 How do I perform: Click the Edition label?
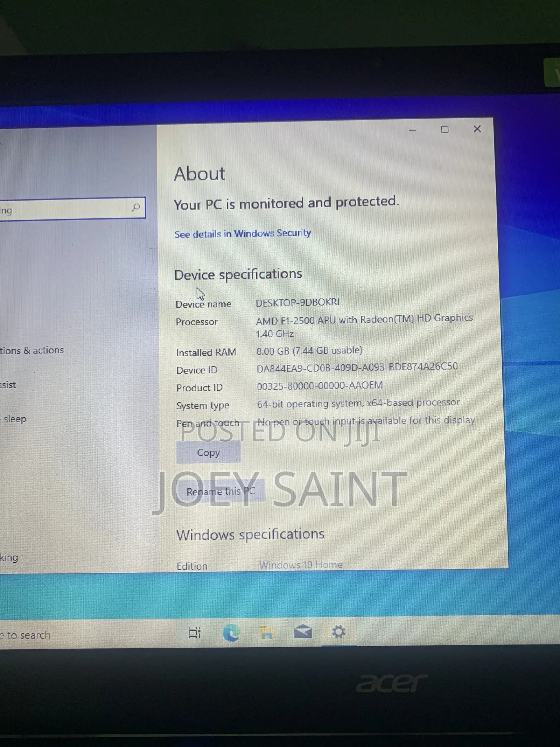(x=192, y=566)
